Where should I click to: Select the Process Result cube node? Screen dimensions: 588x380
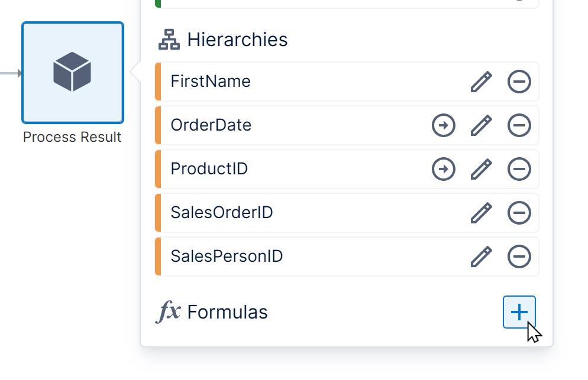point(72,73)
